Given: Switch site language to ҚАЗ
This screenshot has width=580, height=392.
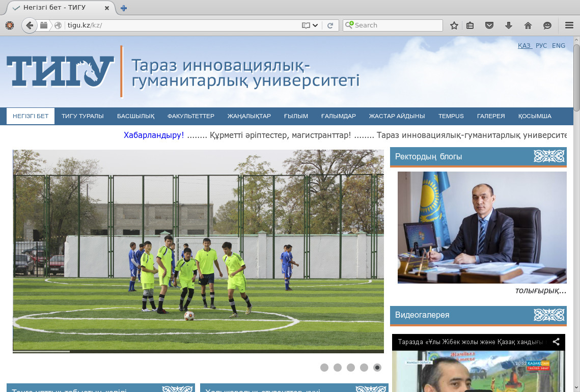Looking at the screenshot, I should pyautogui.click(x=524, y=45).
